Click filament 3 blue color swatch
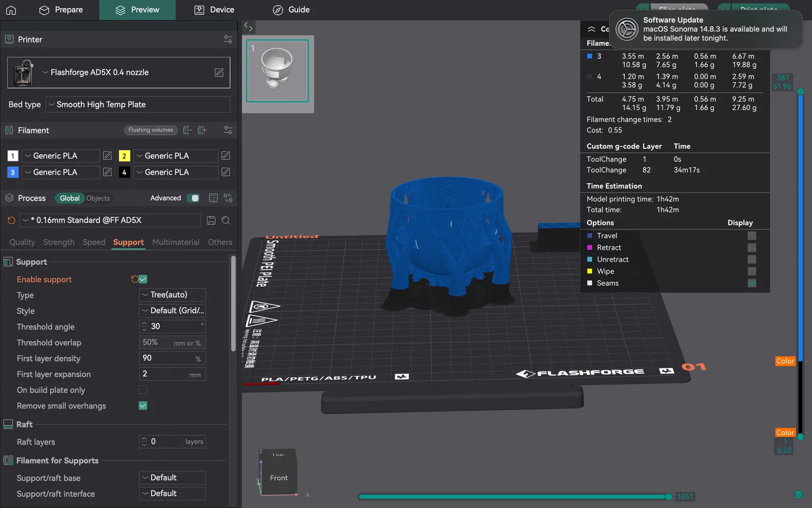Screen dimensions: 812x508 pyautogui.click(x=13, y=172)
